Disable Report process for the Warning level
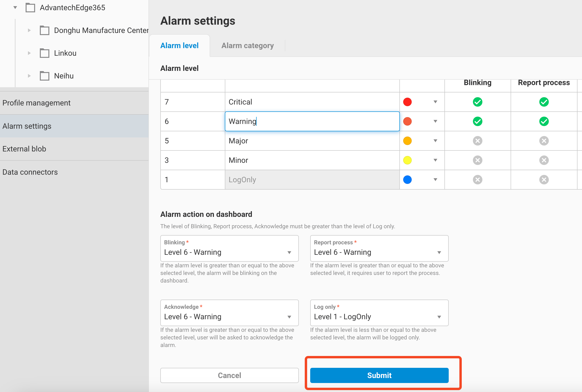This screenshot has height=392, width=582. click(544, 121)
